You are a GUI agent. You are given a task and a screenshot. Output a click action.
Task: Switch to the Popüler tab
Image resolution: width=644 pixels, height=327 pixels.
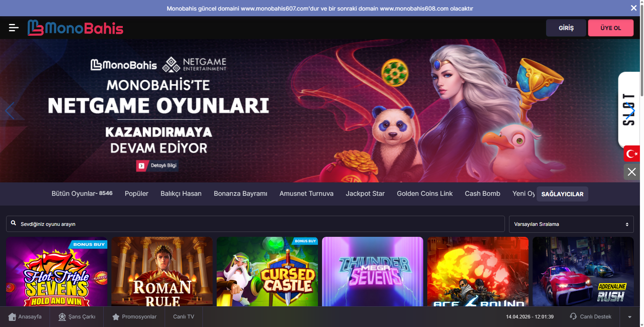pyautogui.click(x=137, y=194)
